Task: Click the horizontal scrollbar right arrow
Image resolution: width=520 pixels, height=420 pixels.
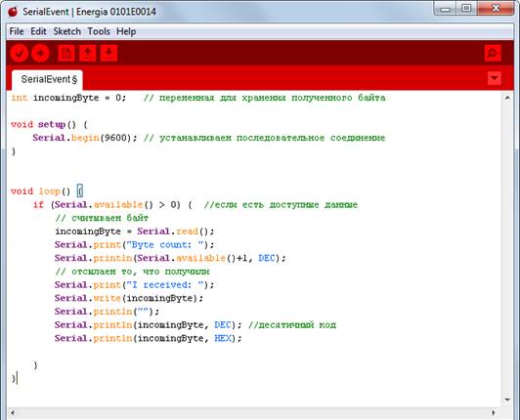Action: (494, 413)
